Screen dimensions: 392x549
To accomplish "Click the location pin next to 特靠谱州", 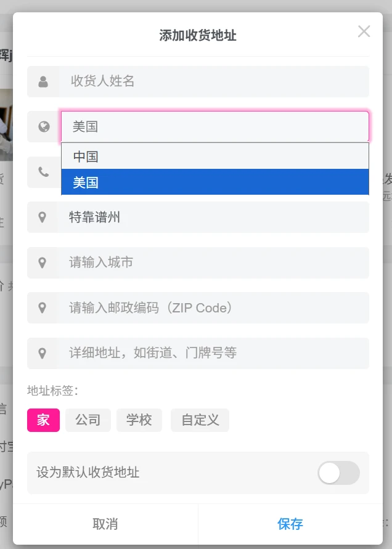I will pyautogui.click(x=43, y=217).
